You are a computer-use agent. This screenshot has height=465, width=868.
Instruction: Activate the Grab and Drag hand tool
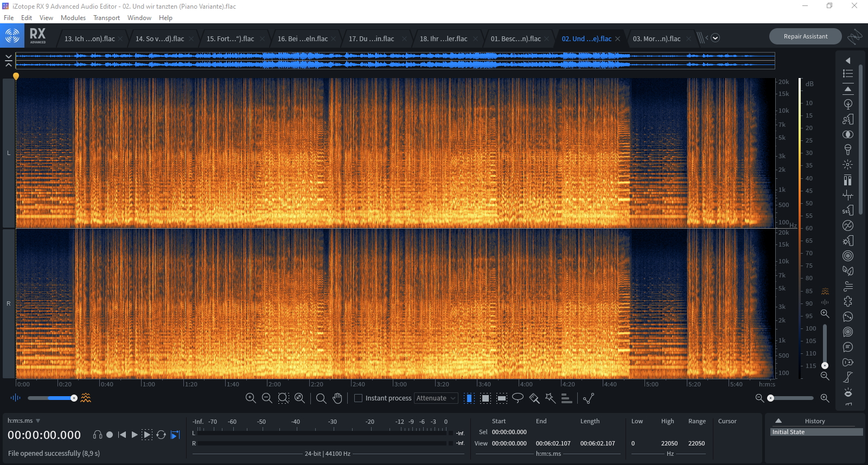coord(337,398)
